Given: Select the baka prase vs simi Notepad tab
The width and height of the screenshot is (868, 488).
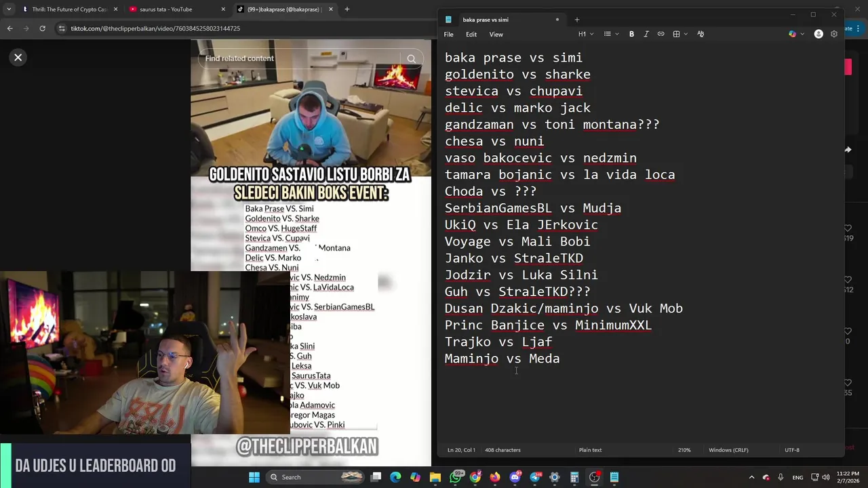Looking at the screenshot, I should pyautogui.click(x=502, y=20).
